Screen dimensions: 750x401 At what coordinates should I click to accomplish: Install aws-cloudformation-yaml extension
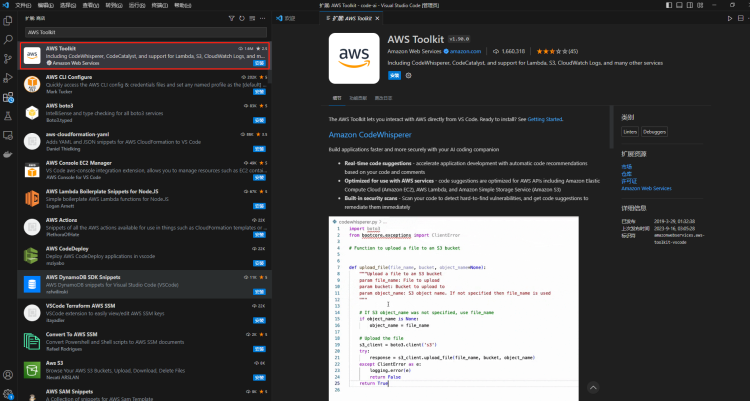pyautogui.click(x=259, y=149)
